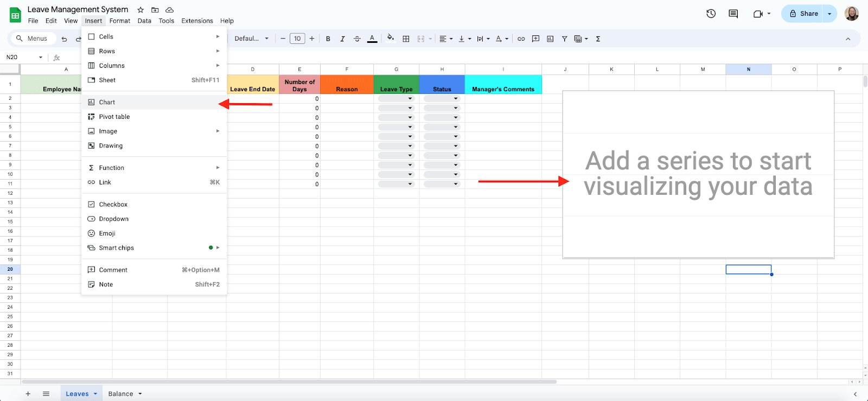This screenshot has height=401, width=868.
Task: Open text wrapping options
Action: 483,39
